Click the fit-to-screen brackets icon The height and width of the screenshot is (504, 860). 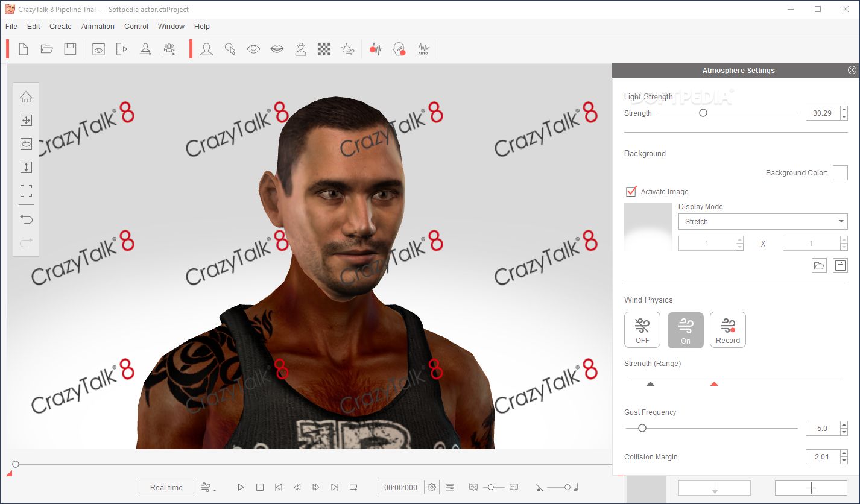26,191
